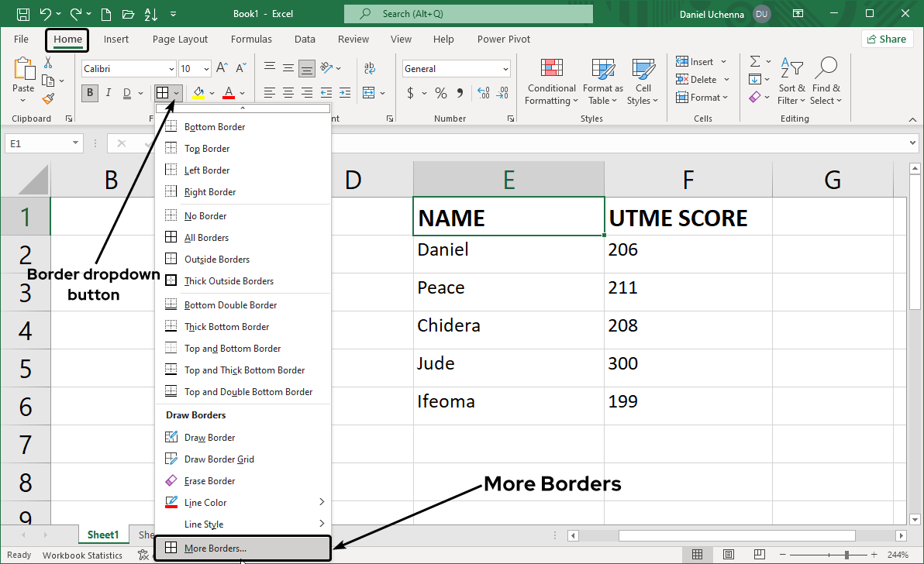Toggle Bold formatting button
The height and width of the screenshot is (564, 924).
pos(90,93)
